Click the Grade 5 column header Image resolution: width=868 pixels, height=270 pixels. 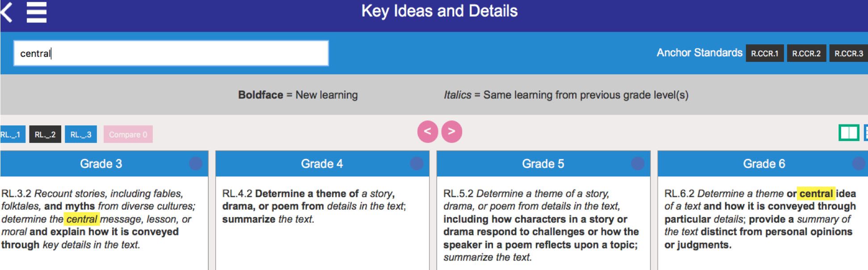click(x=543, y=163)
